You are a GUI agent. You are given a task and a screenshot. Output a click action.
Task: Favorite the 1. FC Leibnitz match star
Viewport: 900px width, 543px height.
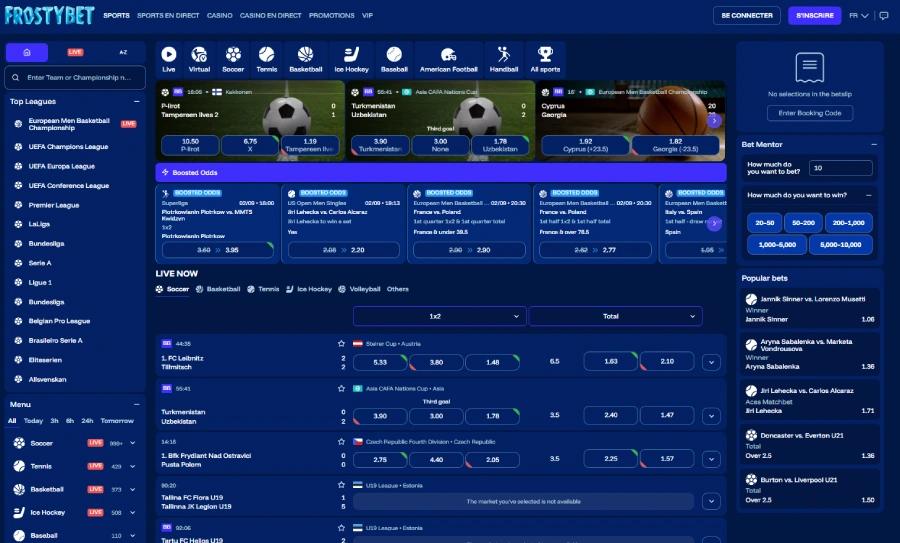click(x=341, y=343)
